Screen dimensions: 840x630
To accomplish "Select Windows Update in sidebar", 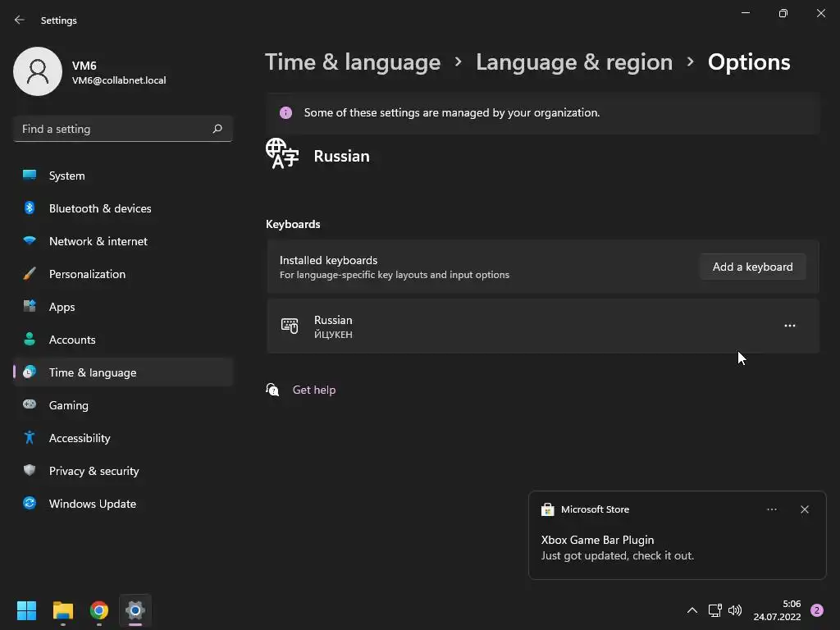I will 92,504.
